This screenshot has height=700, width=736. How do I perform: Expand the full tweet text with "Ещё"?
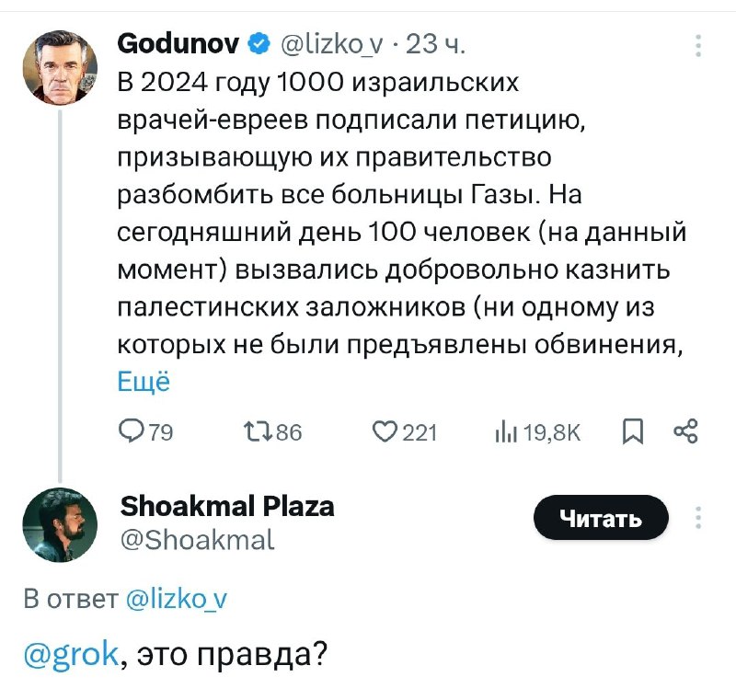pyautogui.click(x=144, y=382)
